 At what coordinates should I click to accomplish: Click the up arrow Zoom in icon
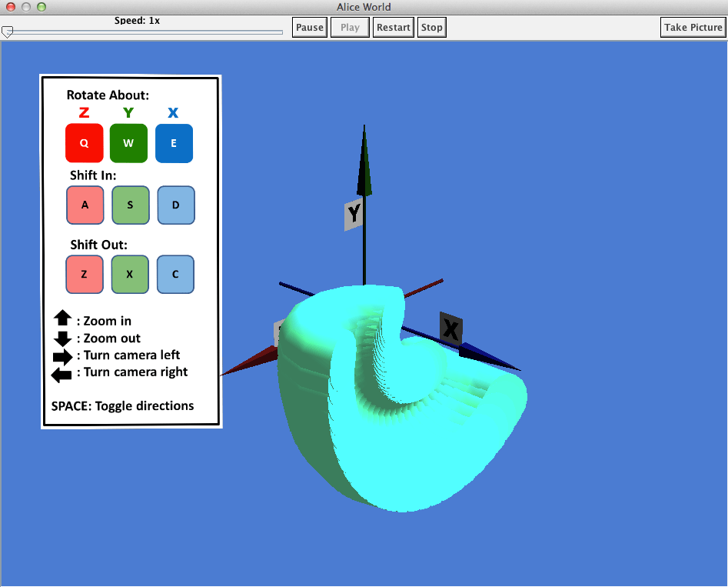click(x=63, y=319)
